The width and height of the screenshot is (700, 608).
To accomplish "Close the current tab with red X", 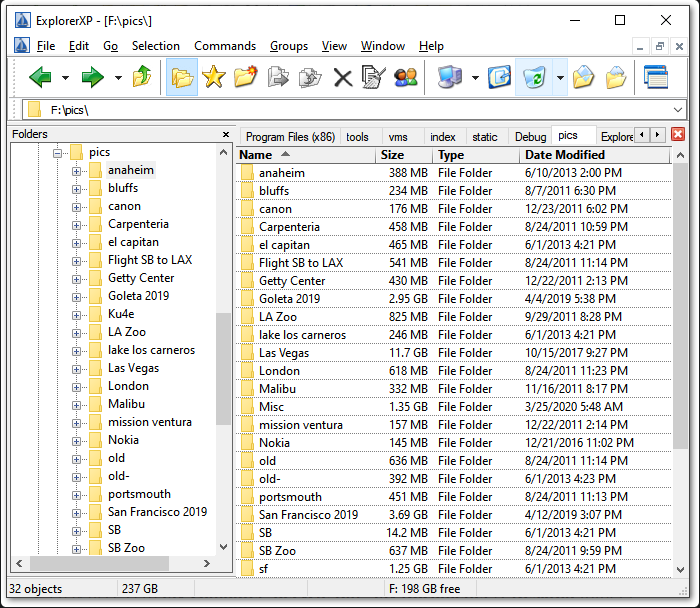I will pos(678,134).
